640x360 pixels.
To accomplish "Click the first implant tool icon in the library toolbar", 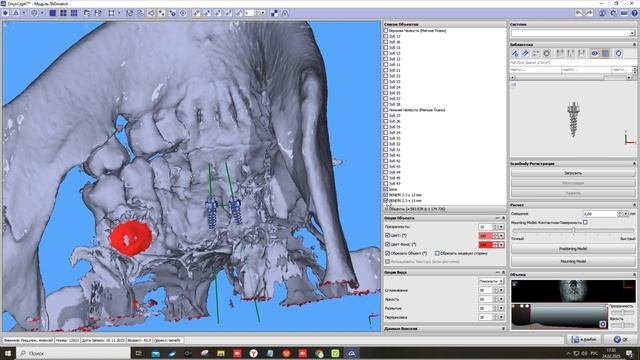I will (x=515, y=53).
